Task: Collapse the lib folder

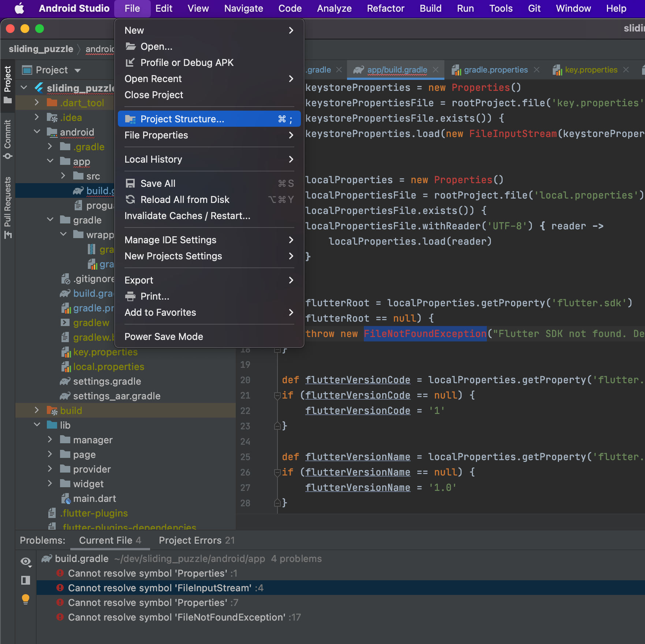Action: coord(37,425)
